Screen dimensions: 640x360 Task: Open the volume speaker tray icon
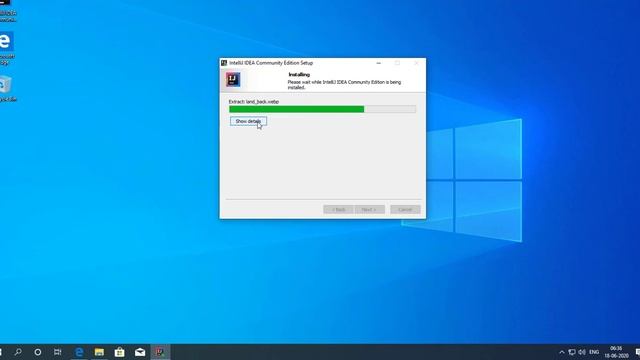coord(582,352)
